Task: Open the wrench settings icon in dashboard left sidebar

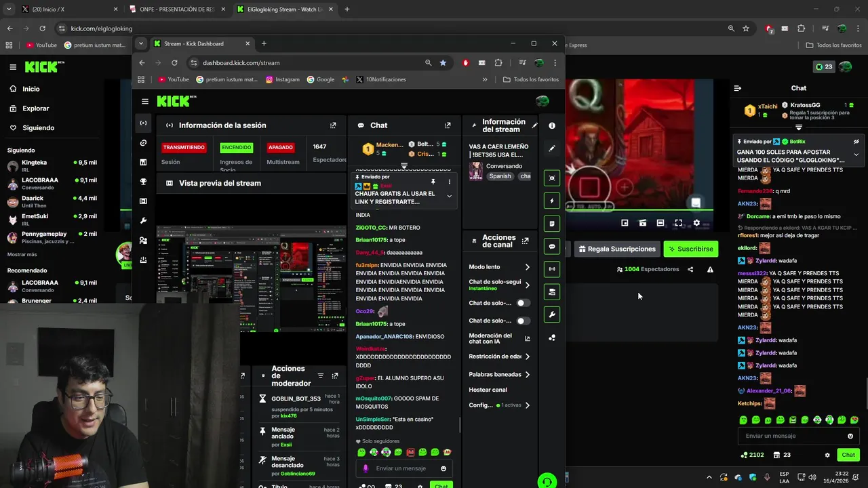Action: click(x=143, y=221)
